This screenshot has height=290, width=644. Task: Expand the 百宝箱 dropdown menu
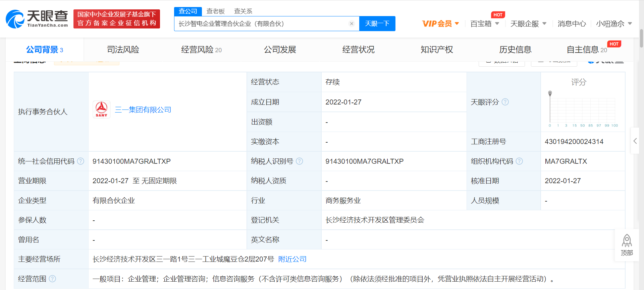[x=485, y=24]
